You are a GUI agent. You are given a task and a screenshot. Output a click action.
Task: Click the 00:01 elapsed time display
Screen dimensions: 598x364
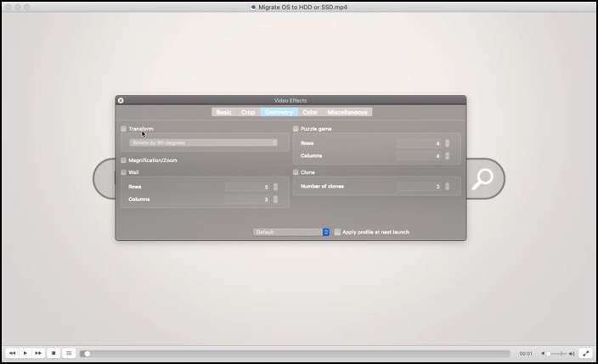click(526, 354)
